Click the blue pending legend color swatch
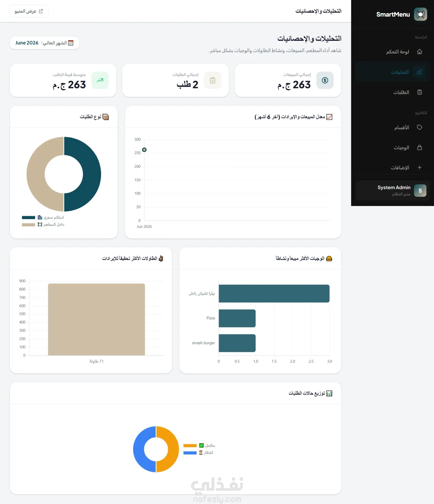This screenshot has width=434, height=504. pyautogui.click(x=190, y=453)
